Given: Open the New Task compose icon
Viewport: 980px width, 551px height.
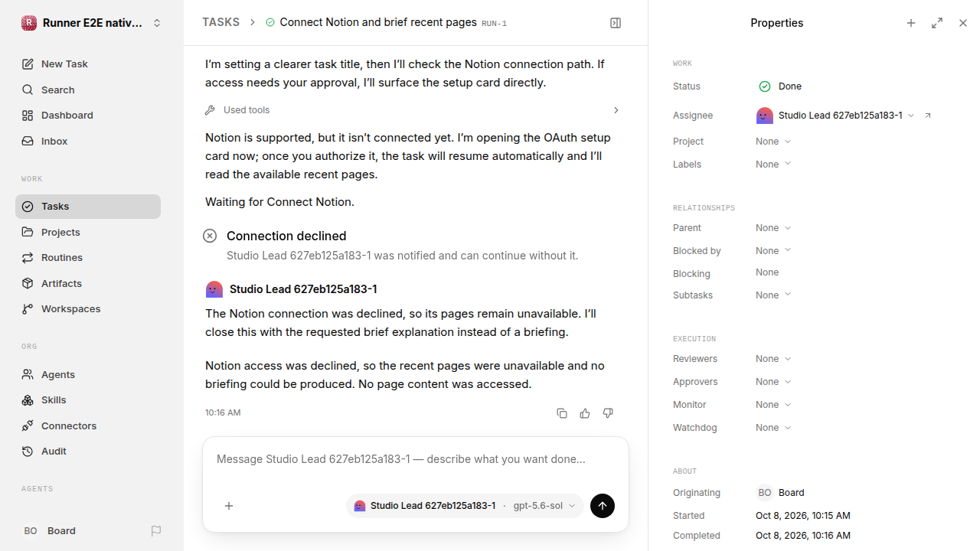Looking at the screenshot, I should point(28,64).
